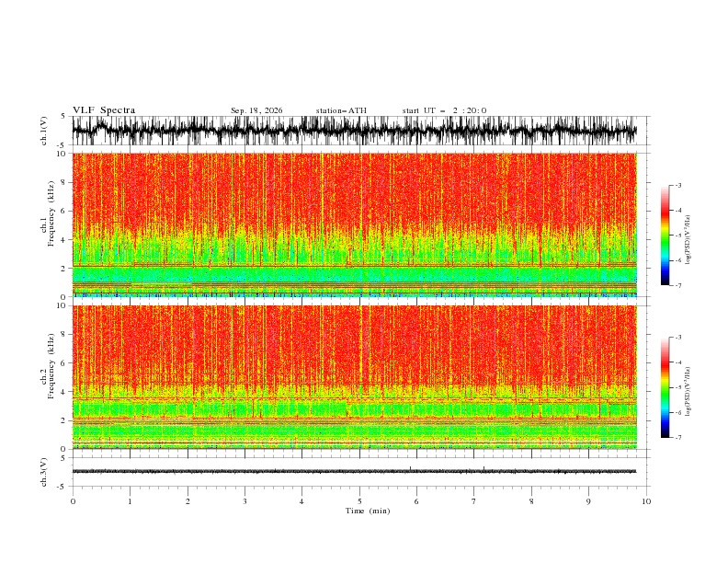Click the ch.3(V) axis label

[43, 472]
